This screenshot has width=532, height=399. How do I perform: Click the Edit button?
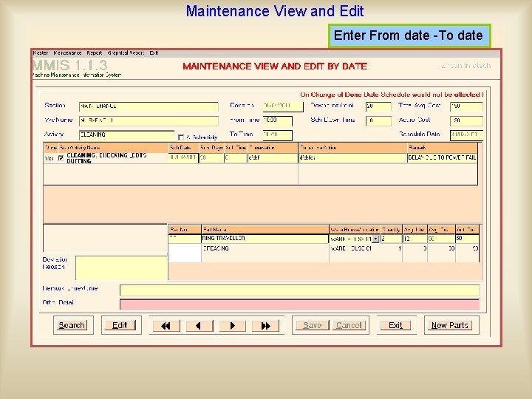click(x=120, y=325)
